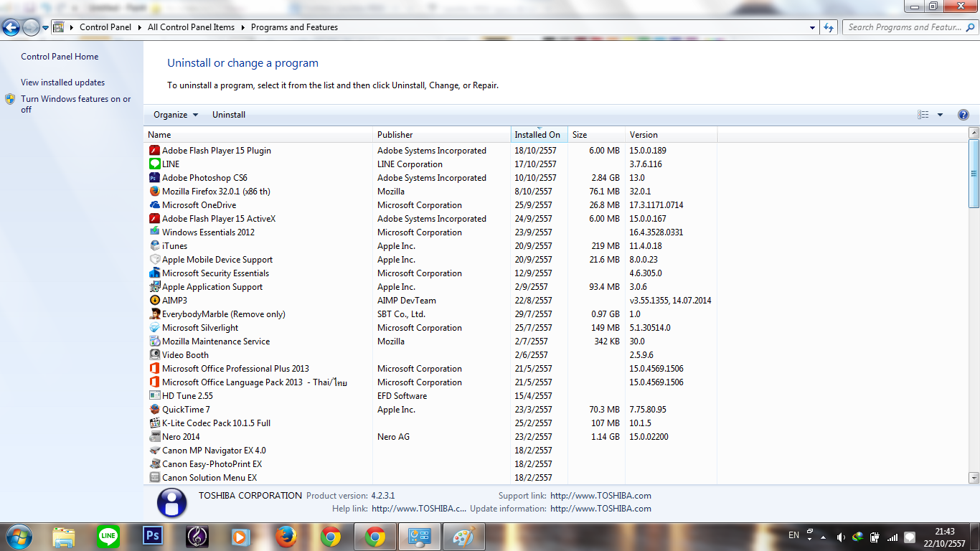Select Microsoft OneDrive cloud icon
Screen dimensions: 980x551
(x=154, y=205)
